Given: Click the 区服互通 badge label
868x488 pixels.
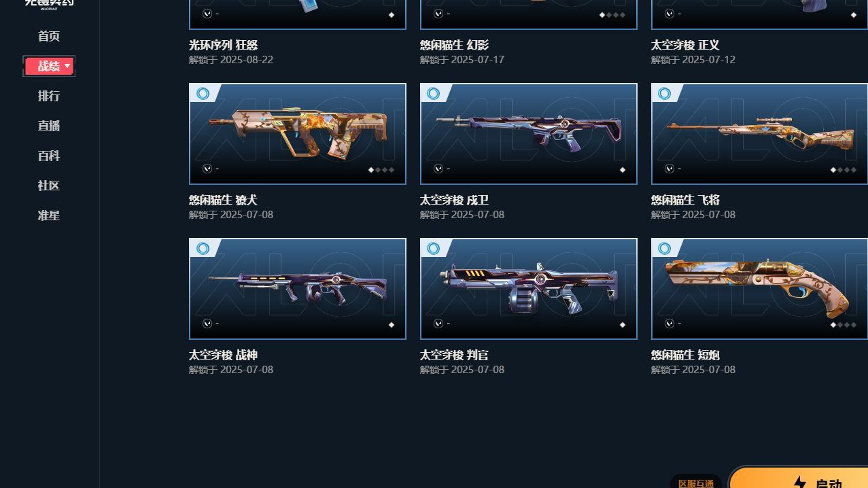Looking at the screenshot, I should click(696, 483).
